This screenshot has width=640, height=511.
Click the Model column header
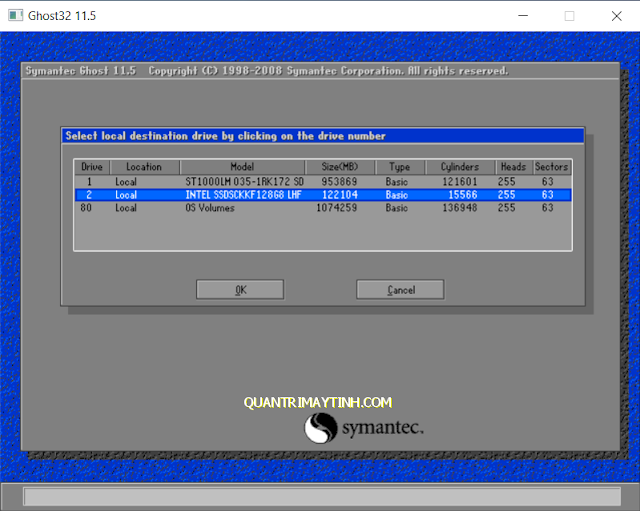coord(242,167)
